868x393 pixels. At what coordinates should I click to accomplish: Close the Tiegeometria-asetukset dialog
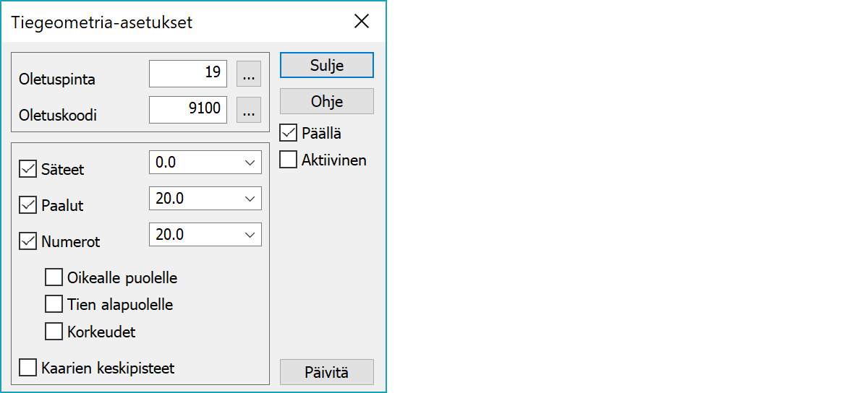tap(362, 22)
